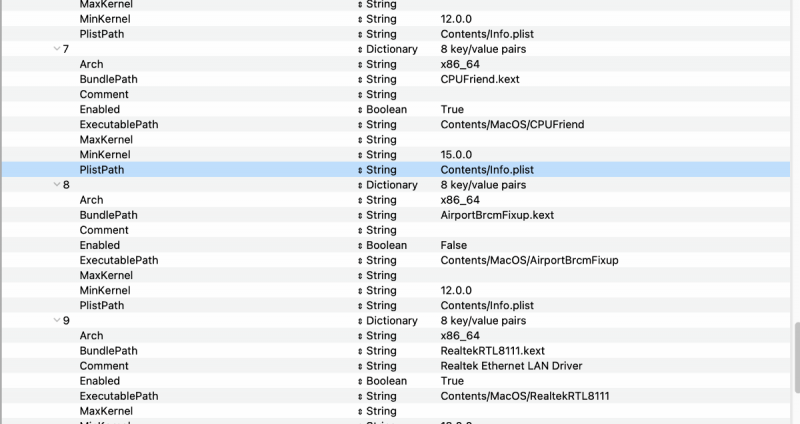Click the vertical scrollbar thumb
This screenshot has width=800, height=424.
(796, 357)
